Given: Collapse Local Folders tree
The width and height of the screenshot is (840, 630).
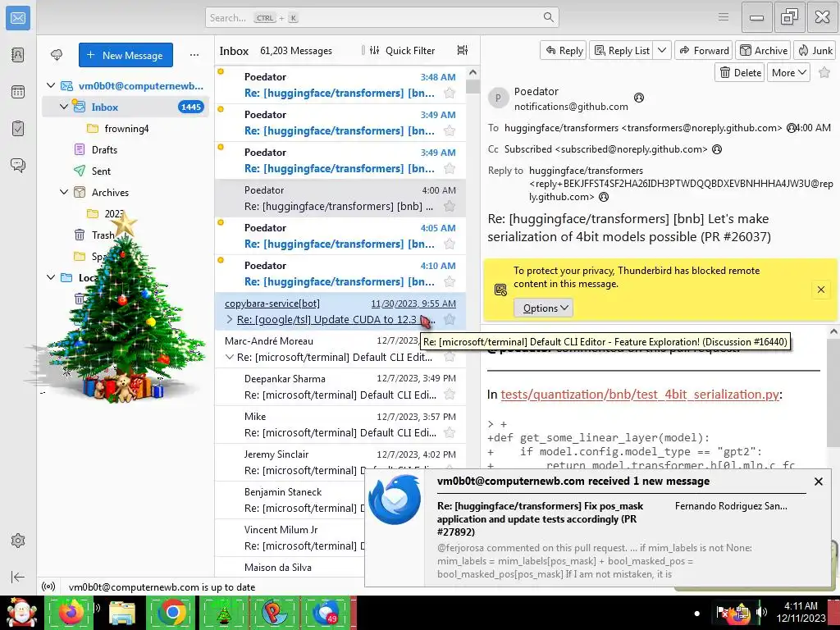Looking at the screenshot, I should pos(51,277).
